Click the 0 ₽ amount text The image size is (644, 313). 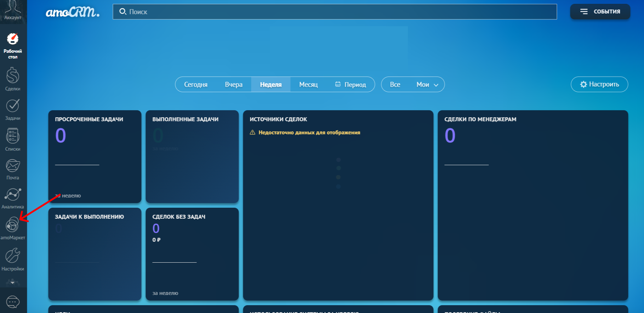156,240
